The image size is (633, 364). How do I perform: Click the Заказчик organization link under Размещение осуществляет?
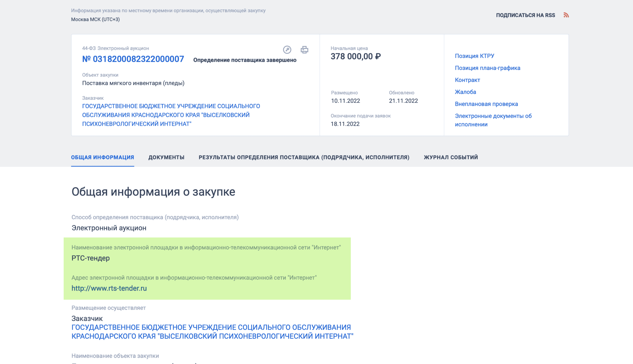click(x=212, y=332)
